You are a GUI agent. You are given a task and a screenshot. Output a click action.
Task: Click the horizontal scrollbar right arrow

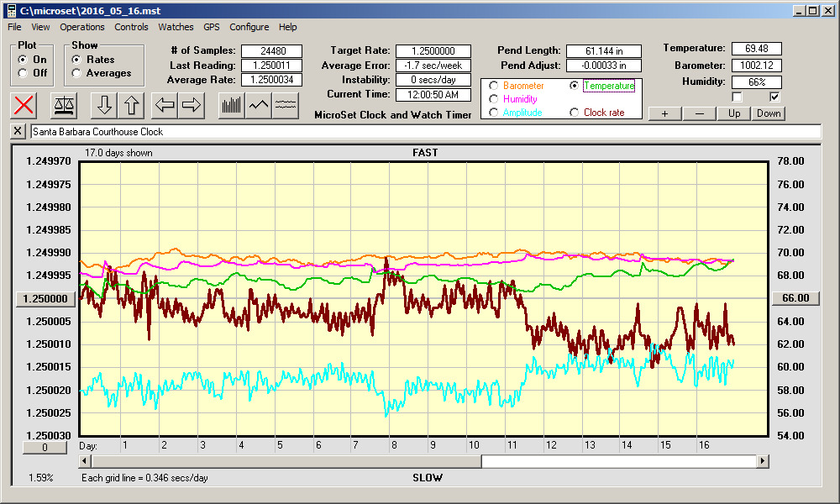[x=763, y=461]
